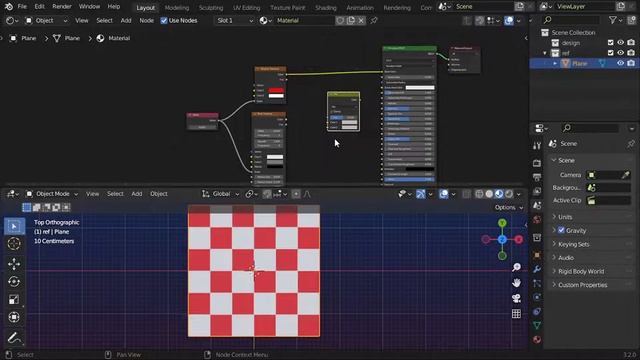Click the Material name field
The image size is (640, 360).
click(x=304, y=20)
